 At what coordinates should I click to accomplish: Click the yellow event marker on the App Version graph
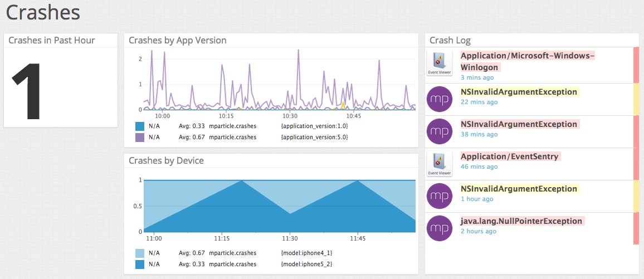(343, 105)
